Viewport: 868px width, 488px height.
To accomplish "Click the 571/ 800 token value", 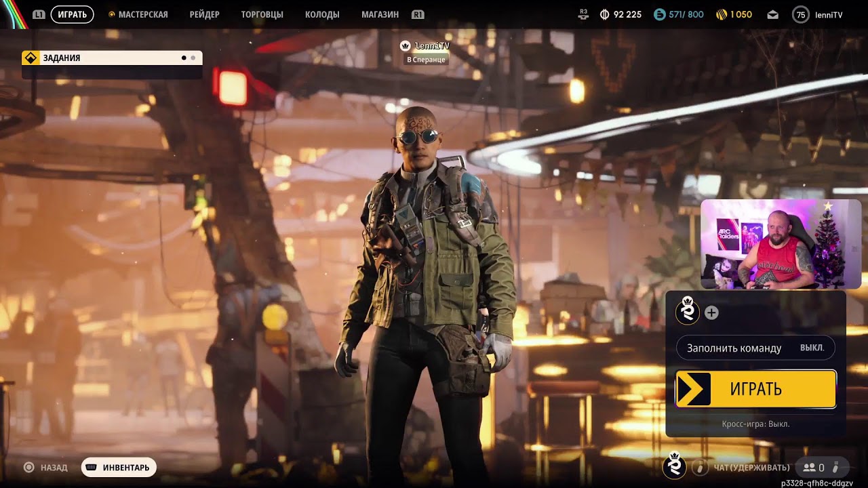I will [686, 14].
